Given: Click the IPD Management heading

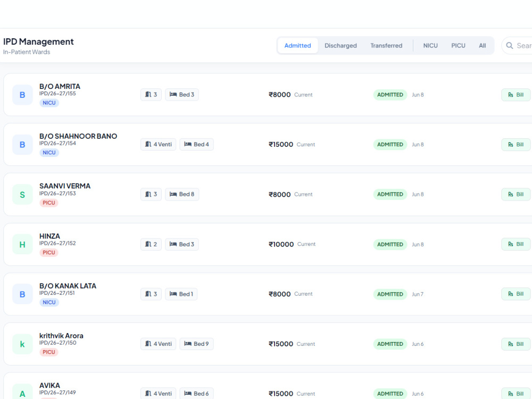Looking at the screenshot, I should pyautogui.click(x=38, y=41).
